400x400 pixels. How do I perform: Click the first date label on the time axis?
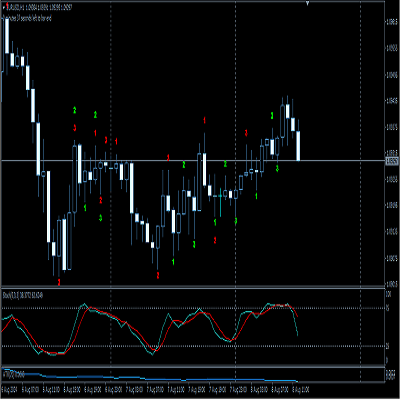pyautogui.click(x=9, y=389)
